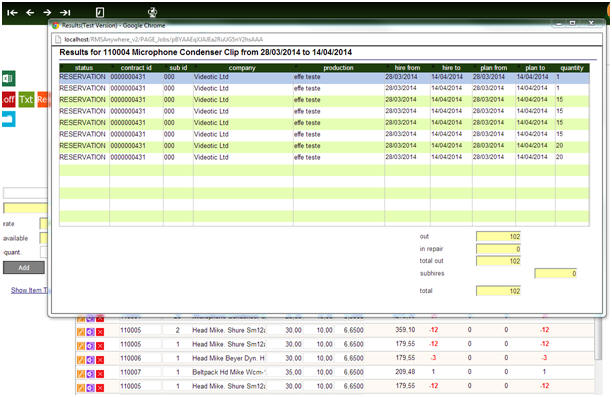Viewport: 612px width, 397px height.
Task: Sort by status column header
Action: click(84, 68)
